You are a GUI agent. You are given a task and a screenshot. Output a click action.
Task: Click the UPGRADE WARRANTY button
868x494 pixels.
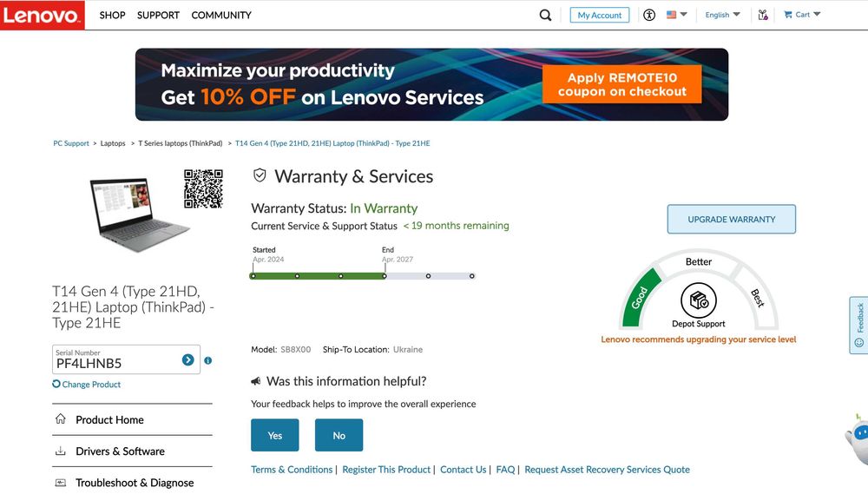click(731, 220)
